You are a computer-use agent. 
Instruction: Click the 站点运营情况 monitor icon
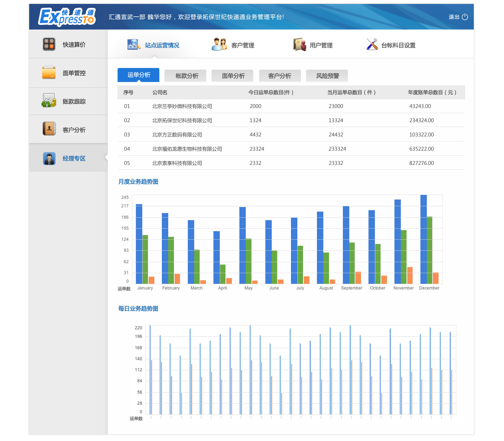tap(134, 45)
